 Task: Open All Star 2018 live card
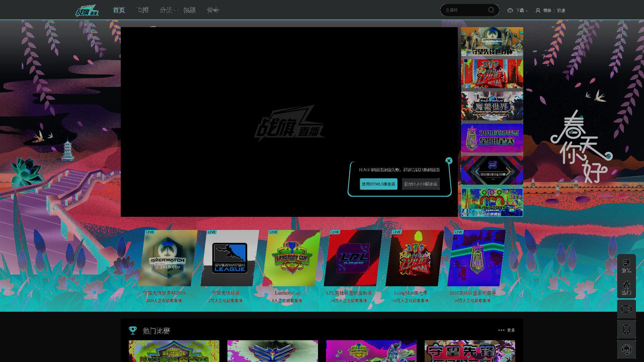[x=476, y=258]
